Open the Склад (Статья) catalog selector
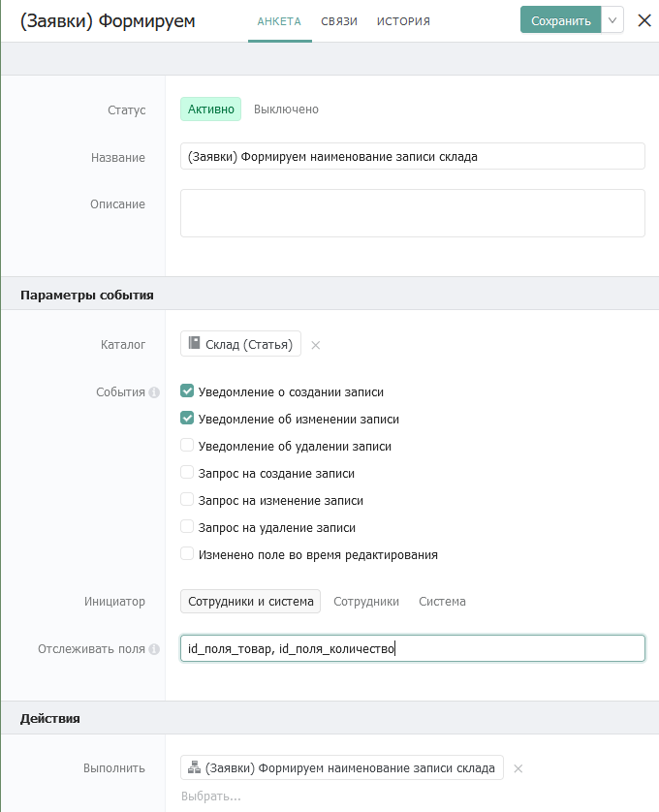Viewport: 659px width, 812px height. tap(240, 344)
